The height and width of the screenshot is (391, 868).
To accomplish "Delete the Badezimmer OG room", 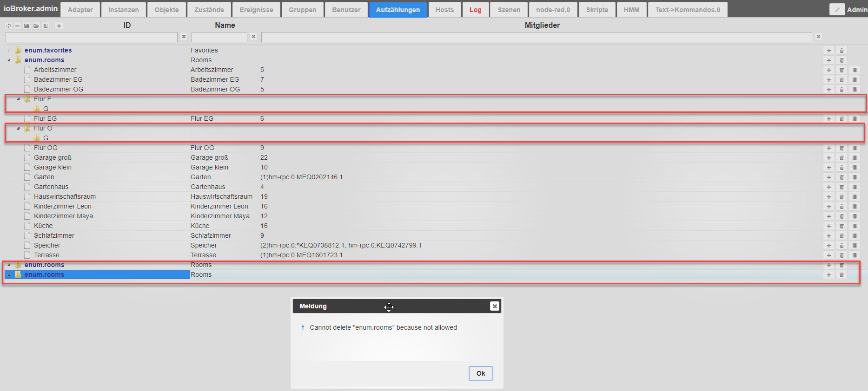I will (841, 90).
